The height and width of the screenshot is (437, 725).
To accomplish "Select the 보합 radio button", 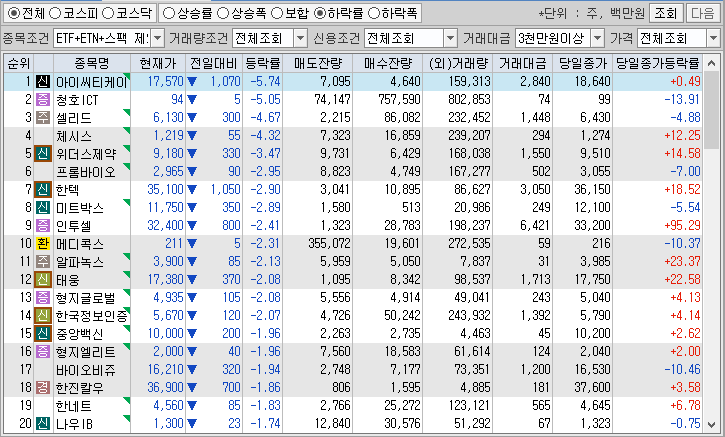I will point(276,13).
